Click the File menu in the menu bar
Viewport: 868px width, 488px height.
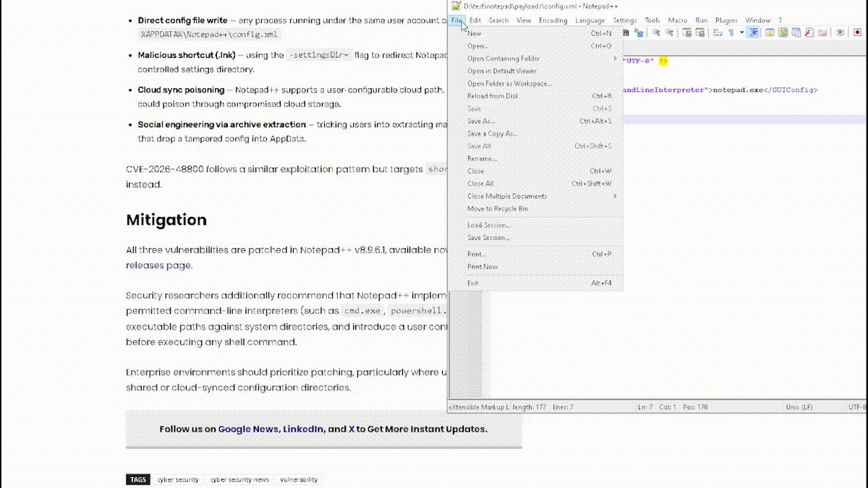click(457, 20)
